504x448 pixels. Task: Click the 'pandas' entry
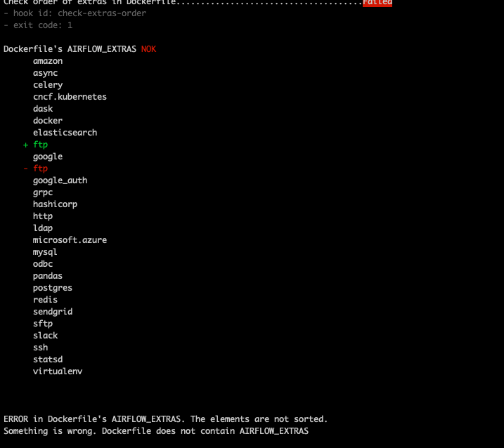[x=48, y=276]
